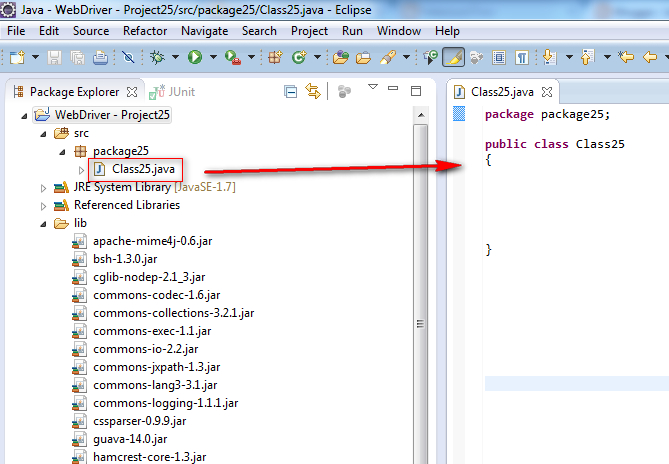The width and height of the screenshot is (669, 464).
Task: Close the Package Explorer view
Action: 132,92
